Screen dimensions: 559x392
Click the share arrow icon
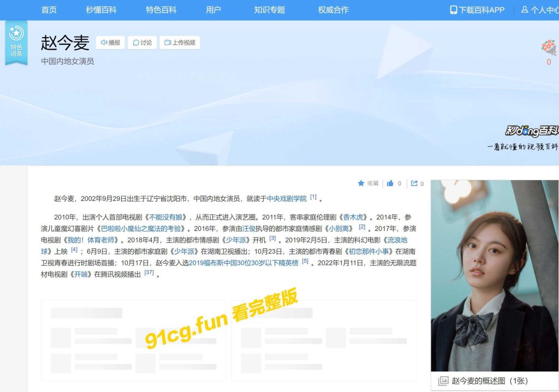click(414, 183)
